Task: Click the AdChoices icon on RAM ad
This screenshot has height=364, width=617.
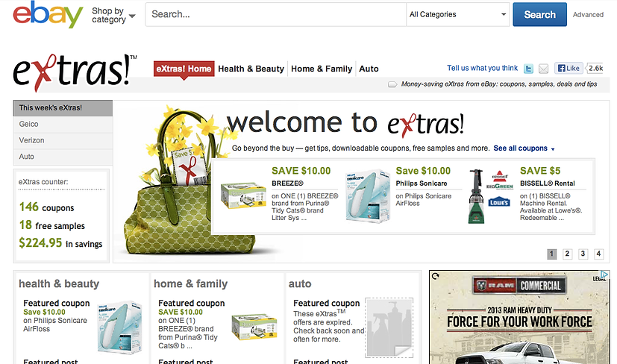Action: pos(604,274)
